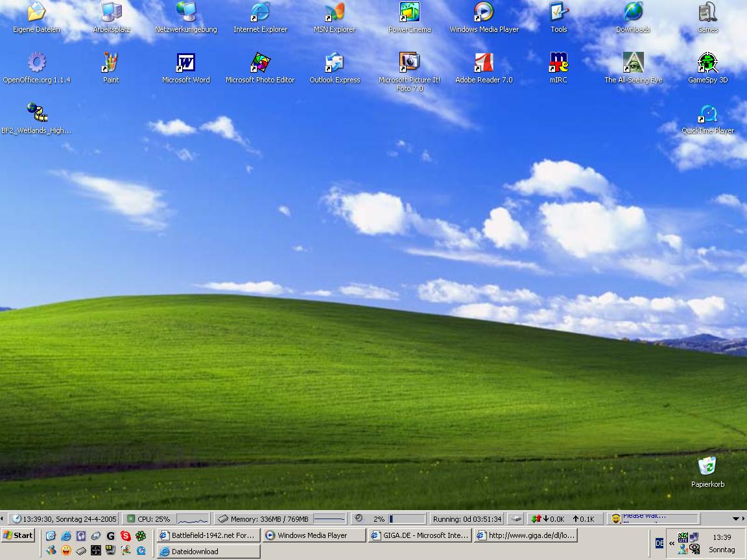Open the MSN Explorer shortcut
Screen dimensions: 747x560
pyautogui.click(x=335, y=17)
